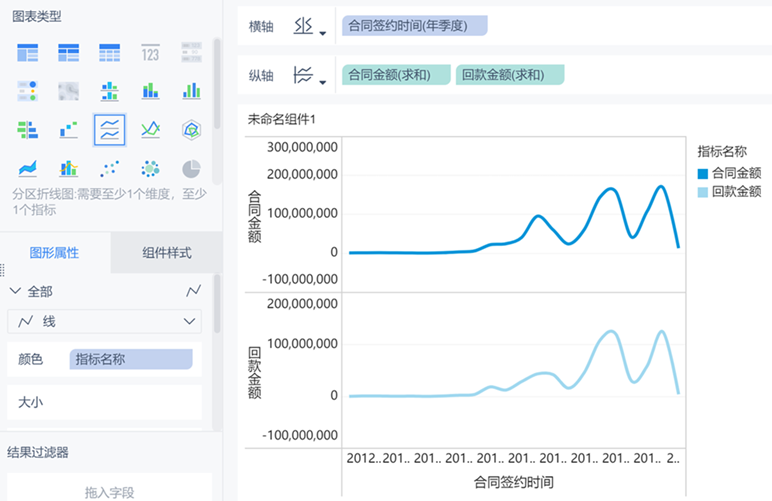Choose the radar chart type

[x=191, y=129]
